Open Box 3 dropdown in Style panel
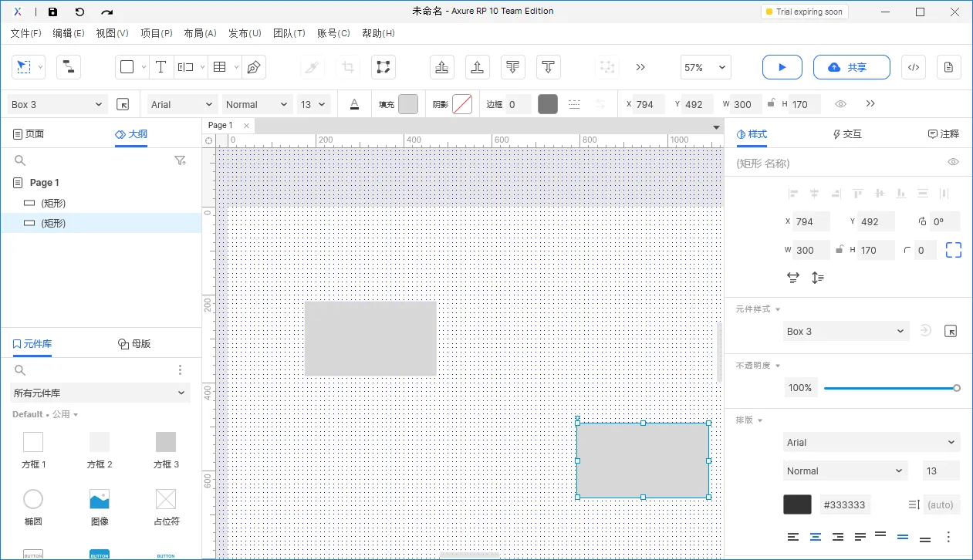 [x=846, y=331]
